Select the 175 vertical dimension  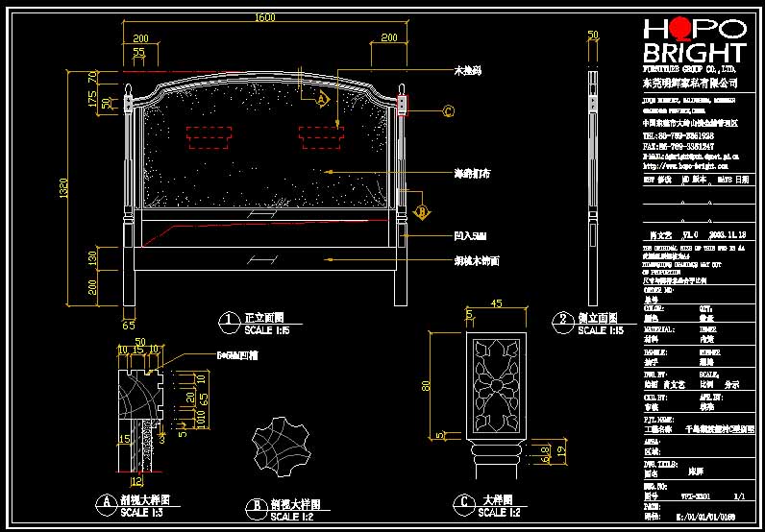pos(92,98)
